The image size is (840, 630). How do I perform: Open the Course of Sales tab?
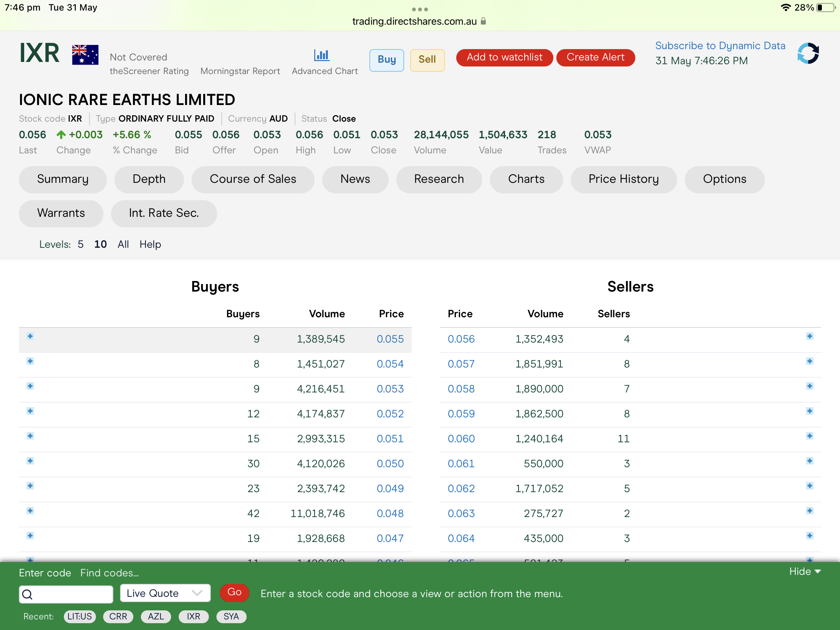click(x=253, y=179)
